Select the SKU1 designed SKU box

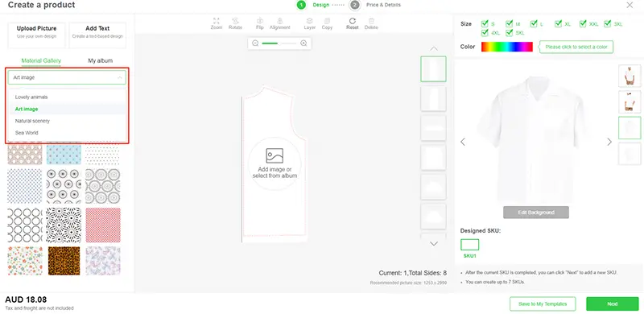469,245
